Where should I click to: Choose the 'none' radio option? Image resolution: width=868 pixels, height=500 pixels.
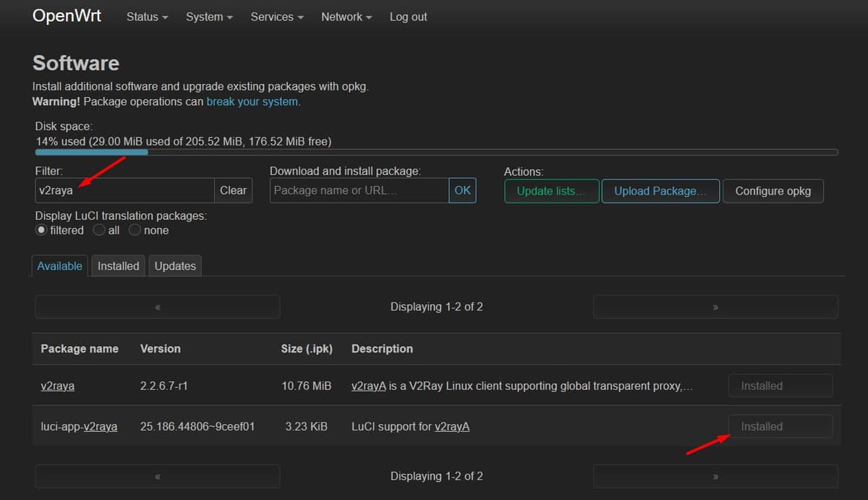[135, 229]
